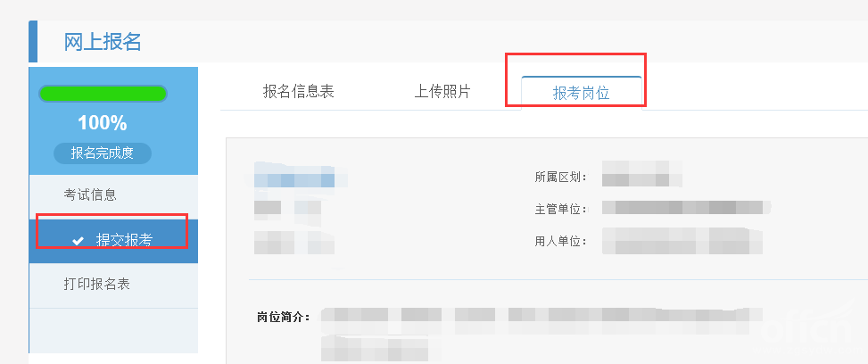Click the checkmark icon beside 提交报考
Image resolution: width=868 pixels, height=364 pixels.
[79, 241]
